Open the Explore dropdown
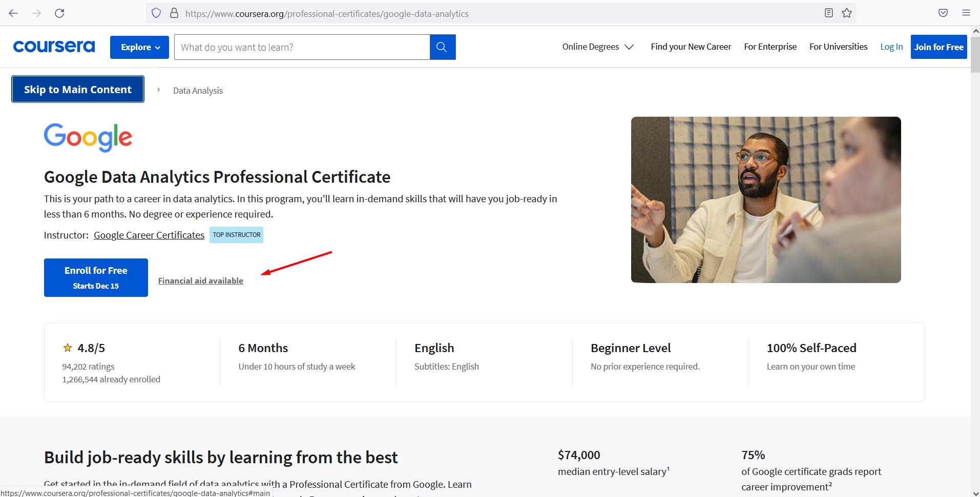The width and height of the screenshot is (980, 497). 139,47
